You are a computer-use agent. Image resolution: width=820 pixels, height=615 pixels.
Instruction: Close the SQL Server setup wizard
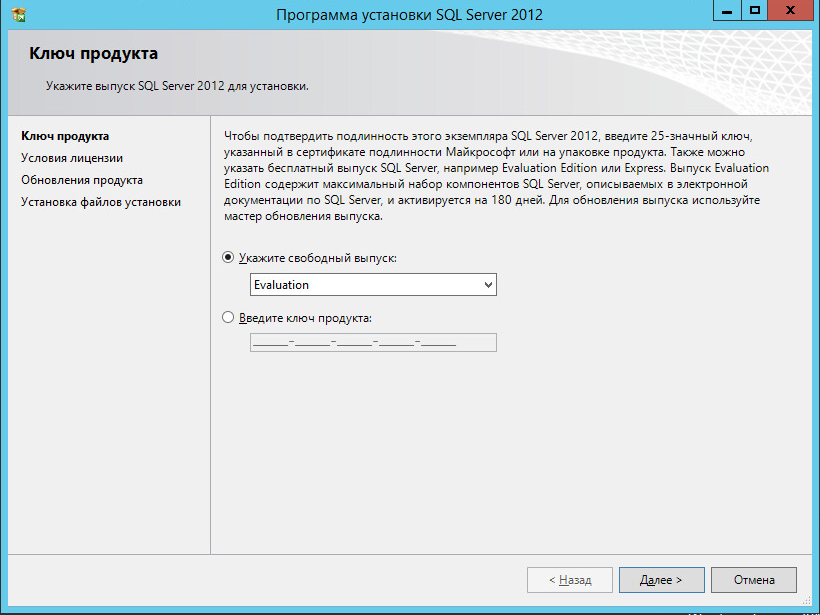pyautogui.click(x=790, y=11)
